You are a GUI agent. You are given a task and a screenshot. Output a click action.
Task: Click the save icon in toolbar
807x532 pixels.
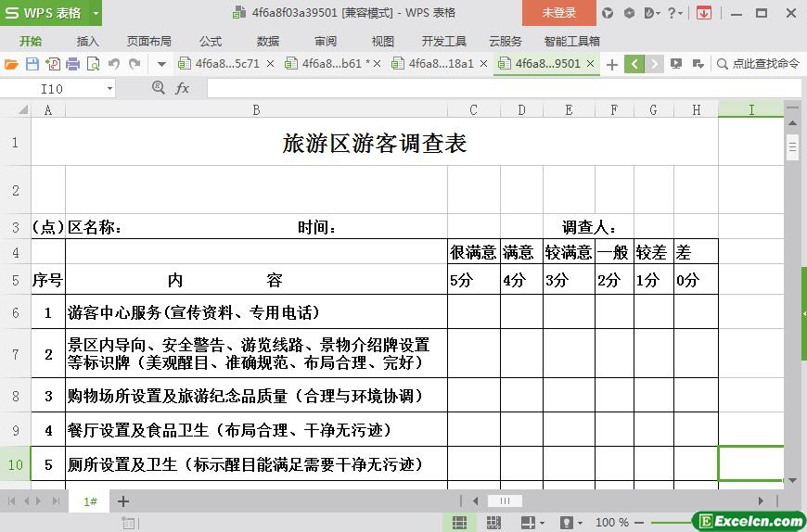coord(32,64)
